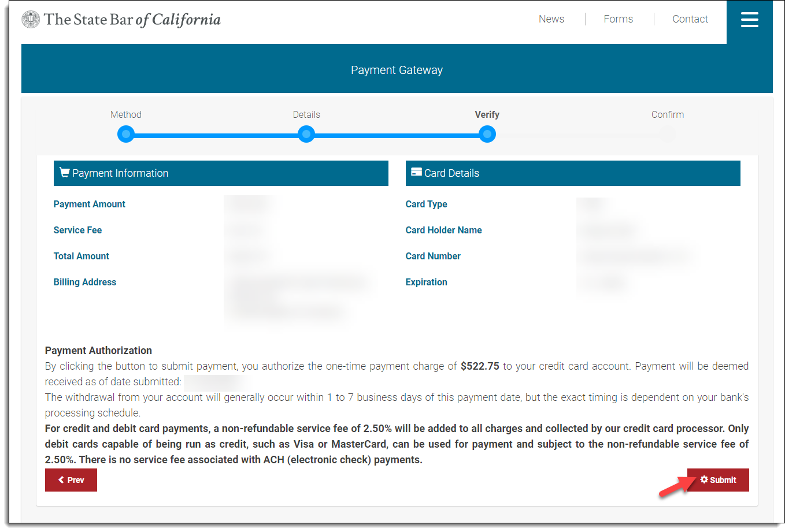Click the State Bar seal logo

pos(31,20)
